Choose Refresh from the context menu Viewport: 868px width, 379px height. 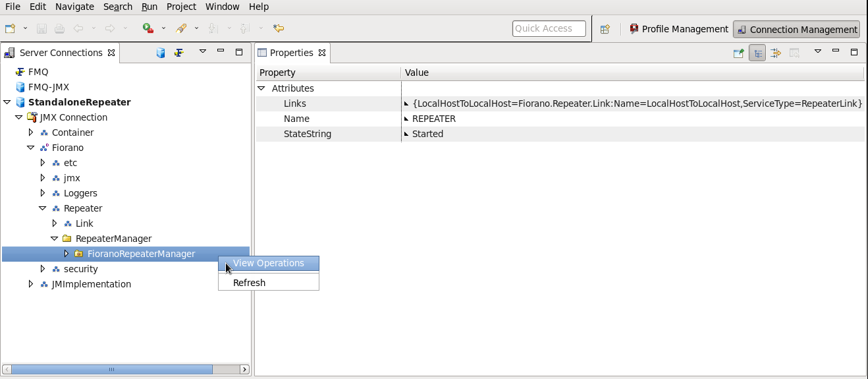[x=269, y=283]
